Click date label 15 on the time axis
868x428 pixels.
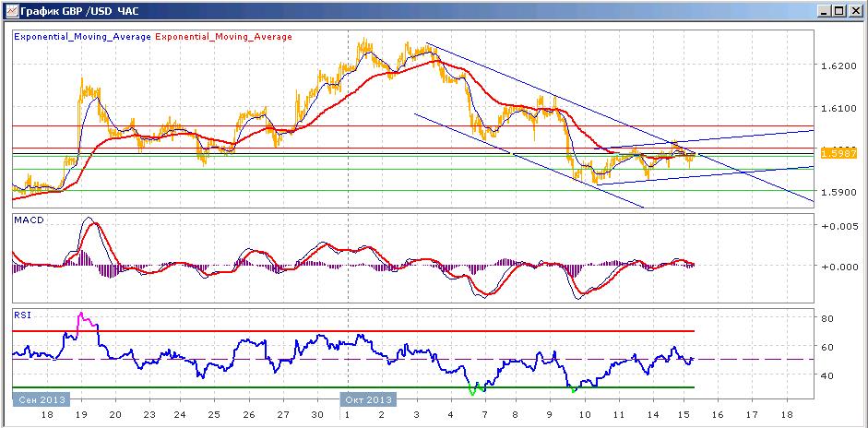pyautogui.click(x=684, y=415)
